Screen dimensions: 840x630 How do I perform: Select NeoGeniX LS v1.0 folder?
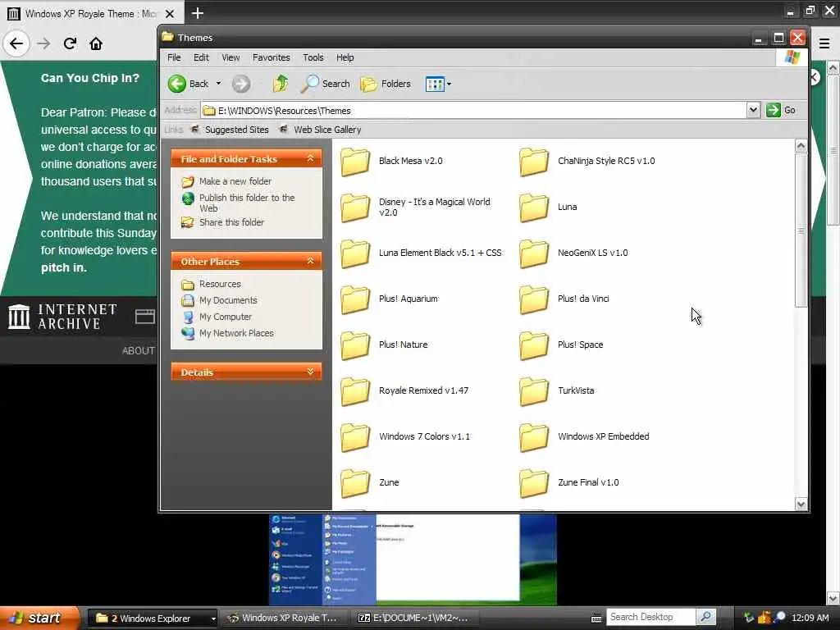pos(573,253)
